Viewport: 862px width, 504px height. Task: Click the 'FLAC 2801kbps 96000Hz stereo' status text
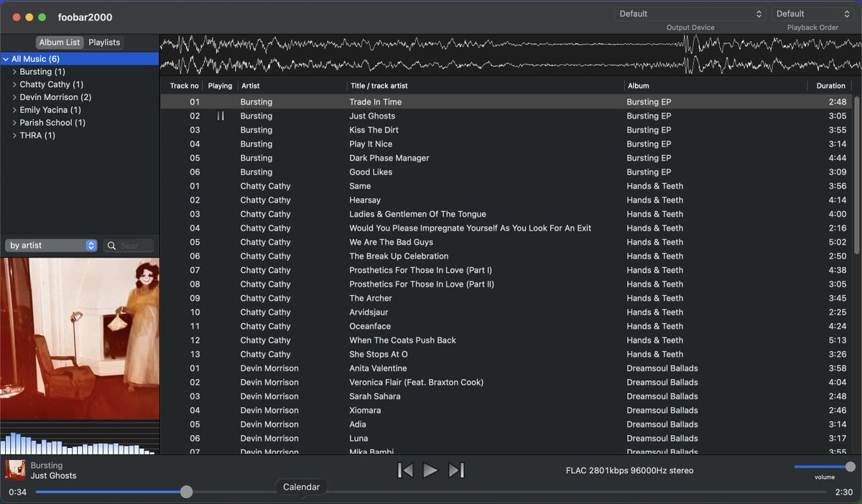(630, 471)
